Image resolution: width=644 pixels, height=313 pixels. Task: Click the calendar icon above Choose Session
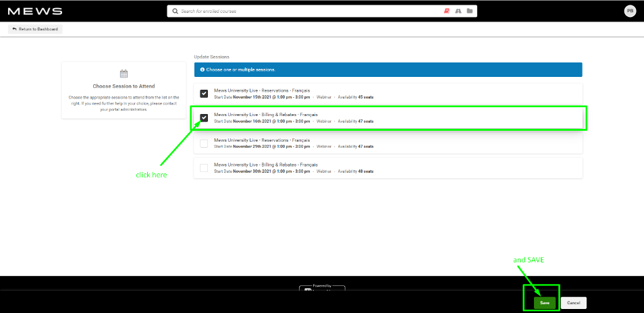124,74
